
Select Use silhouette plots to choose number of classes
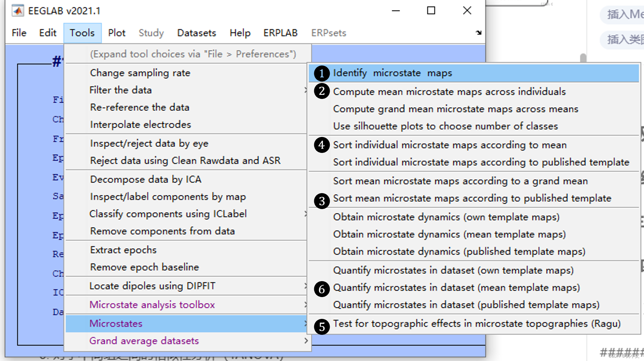pos(474,126)
